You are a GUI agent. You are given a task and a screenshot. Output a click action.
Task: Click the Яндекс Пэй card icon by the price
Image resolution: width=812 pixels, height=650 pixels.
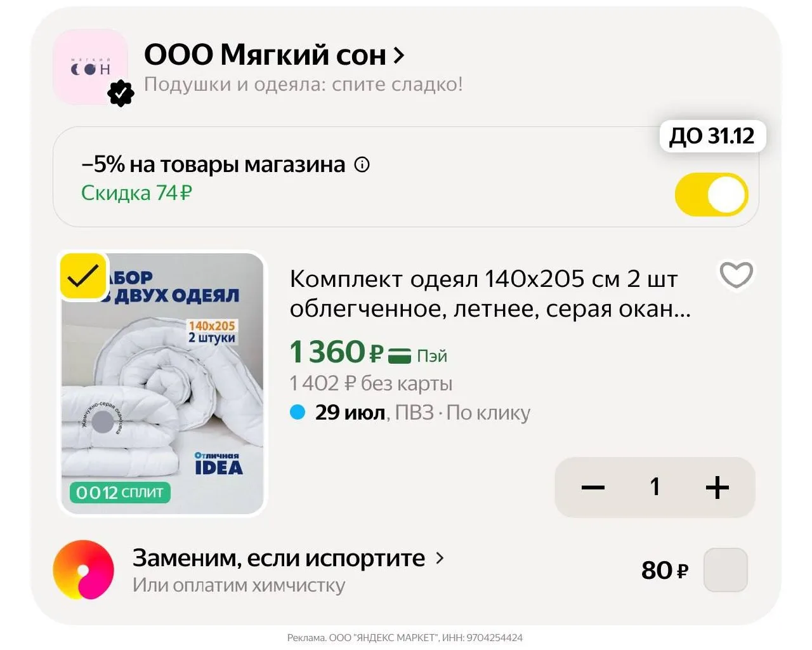[x=399, y=355]
